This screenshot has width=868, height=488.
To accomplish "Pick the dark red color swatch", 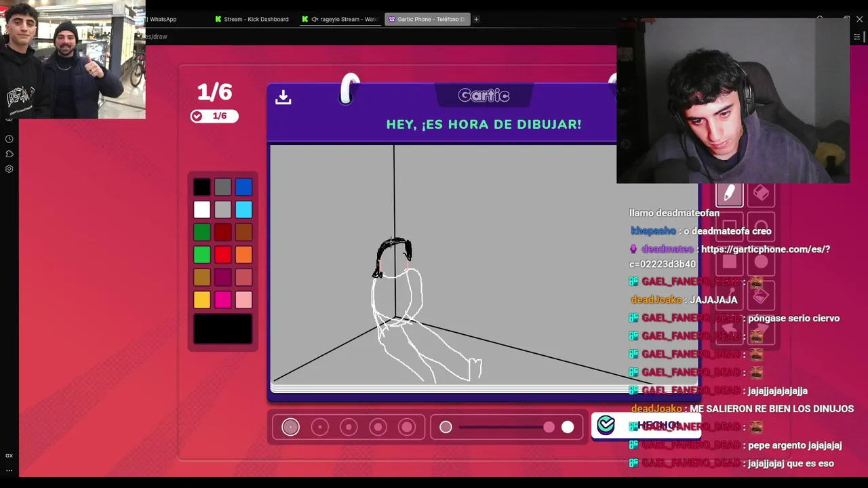I will pos(223,232).
